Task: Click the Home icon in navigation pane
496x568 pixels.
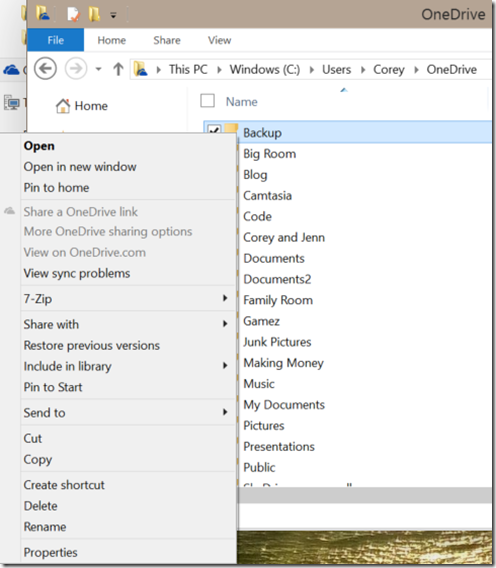Action: (63, 106)
